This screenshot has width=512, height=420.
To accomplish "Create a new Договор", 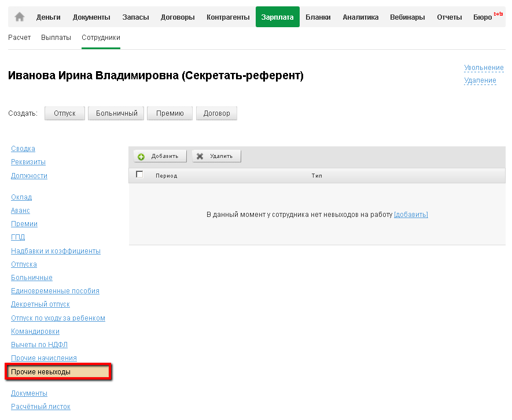I will [x=216, y=113].
